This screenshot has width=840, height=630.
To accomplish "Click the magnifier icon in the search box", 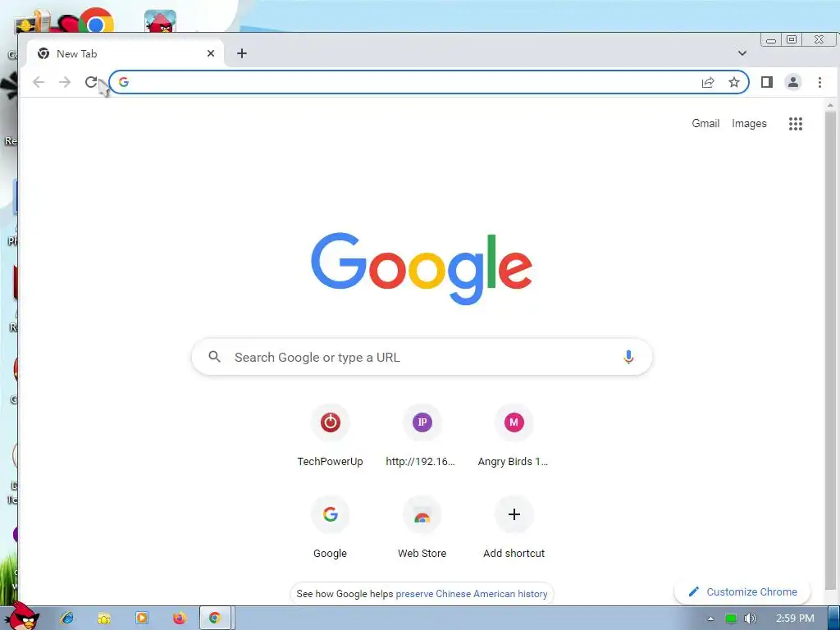I will point(214,357).
